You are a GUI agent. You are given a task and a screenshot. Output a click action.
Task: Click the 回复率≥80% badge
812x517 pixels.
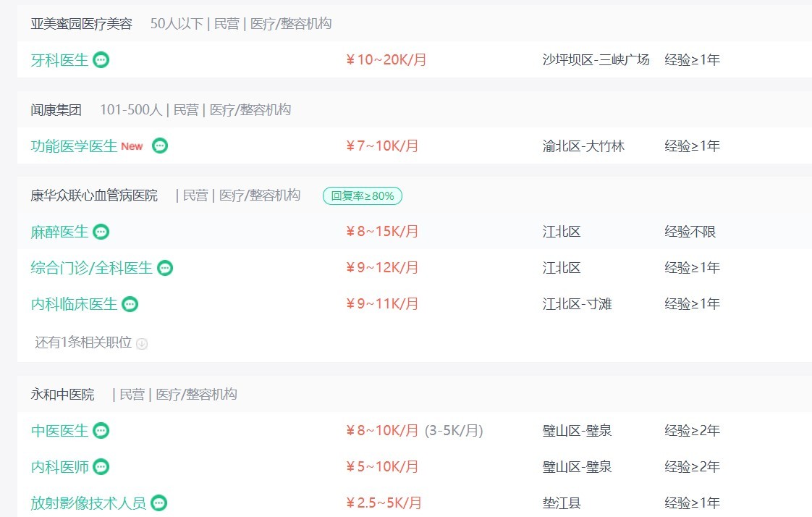[x=363, y=196]
